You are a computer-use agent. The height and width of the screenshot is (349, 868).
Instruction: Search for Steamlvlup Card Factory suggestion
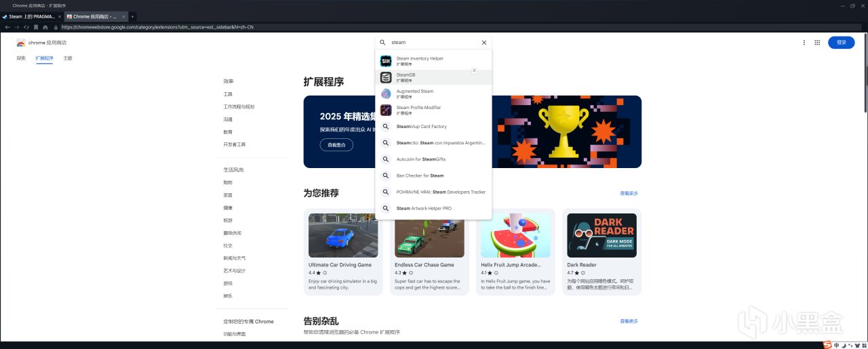coord(433,127)
